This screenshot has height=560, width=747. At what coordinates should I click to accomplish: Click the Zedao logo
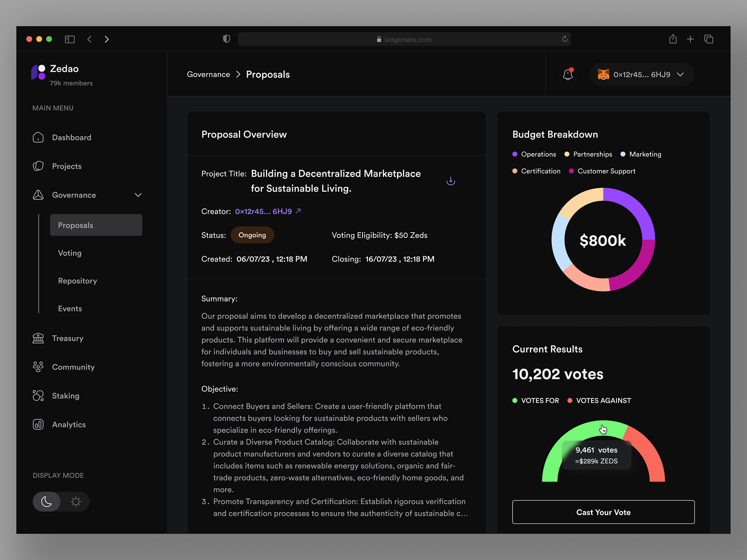(x=38, y=73)
